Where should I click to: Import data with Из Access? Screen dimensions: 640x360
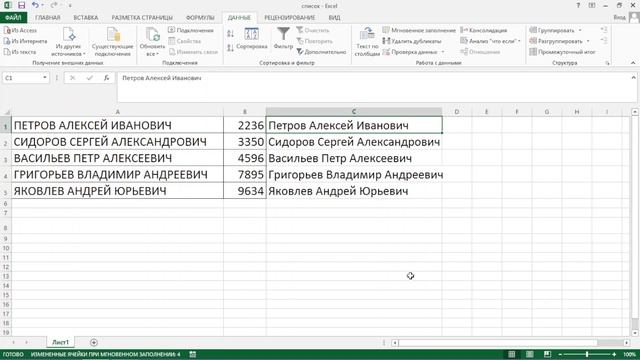point(20,30)
